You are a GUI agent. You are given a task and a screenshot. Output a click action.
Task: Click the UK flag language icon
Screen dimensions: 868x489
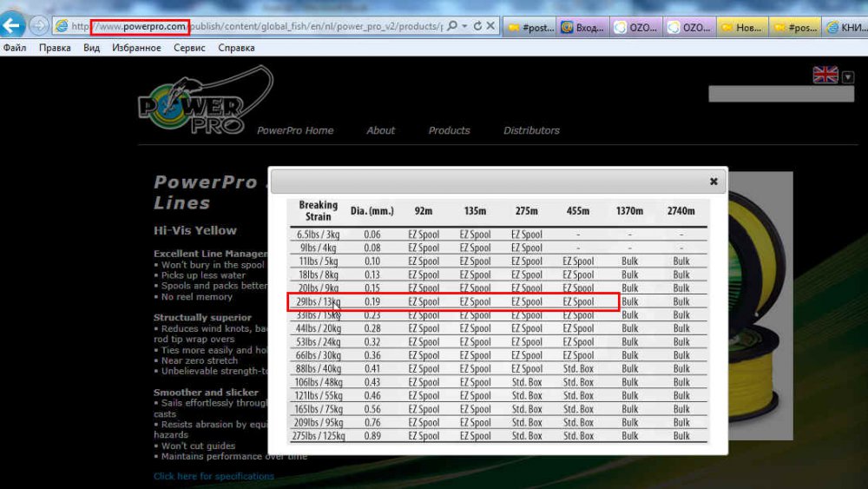pyautogui.click(x=825, y=75)
